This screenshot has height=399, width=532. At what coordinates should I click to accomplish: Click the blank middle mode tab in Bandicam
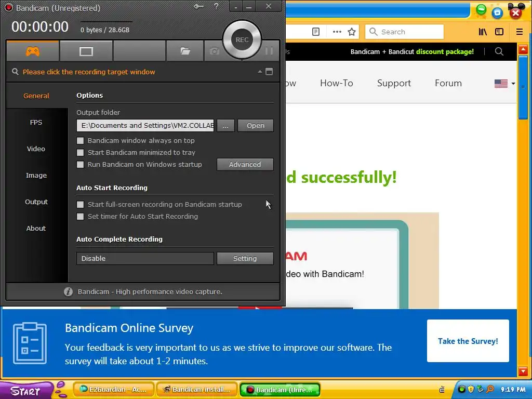(x=139, y=51)
